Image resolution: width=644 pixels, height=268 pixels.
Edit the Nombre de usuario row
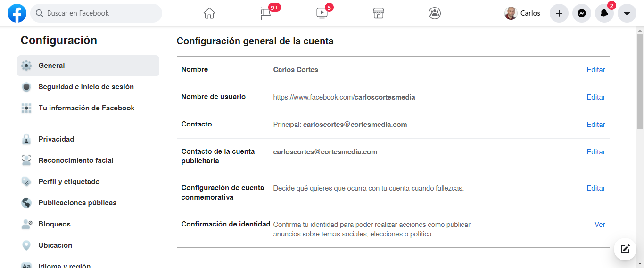pyautogui.click(x=596, y=97)
